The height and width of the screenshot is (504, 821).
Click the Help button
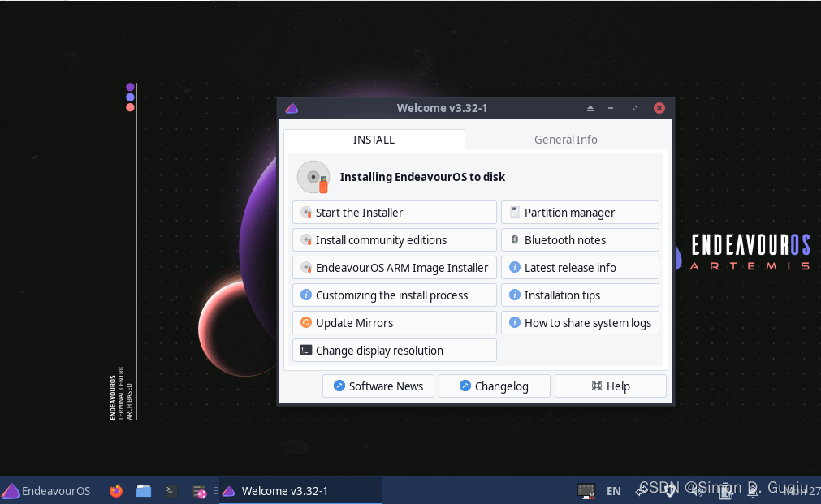[611, 386]
